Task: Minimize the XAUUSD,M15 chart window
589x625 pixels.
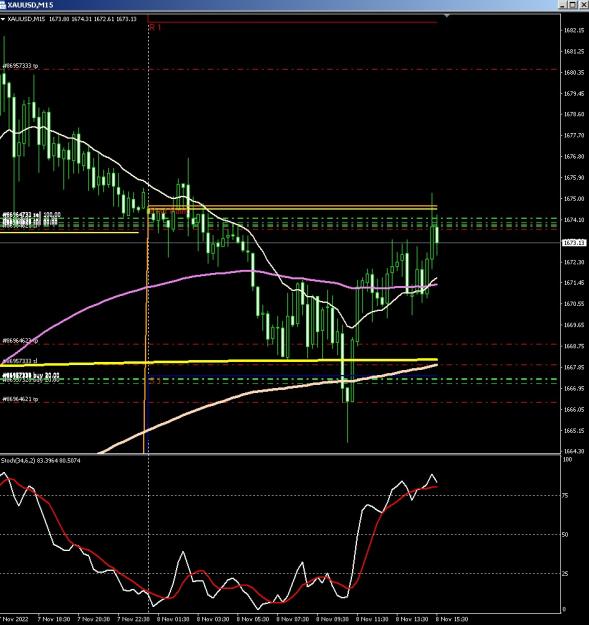Action: [x=563, y=5]
